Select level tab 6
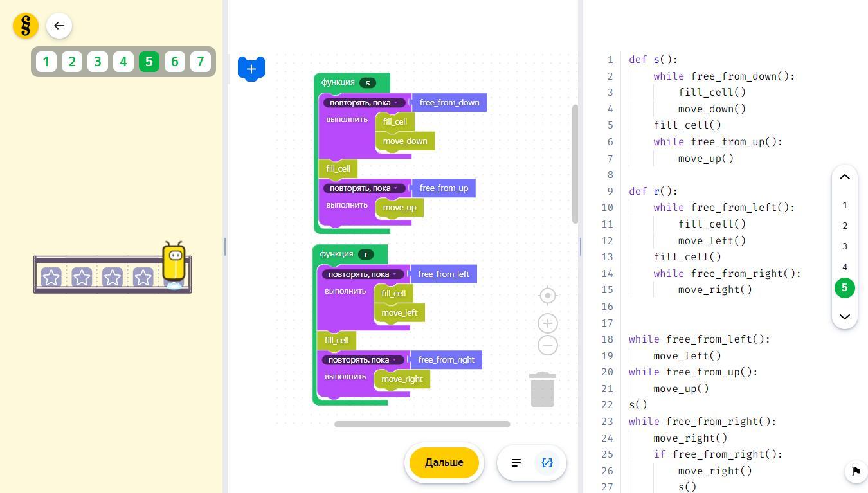The width and height of the screenshot is (868, 493). (174, 62)
